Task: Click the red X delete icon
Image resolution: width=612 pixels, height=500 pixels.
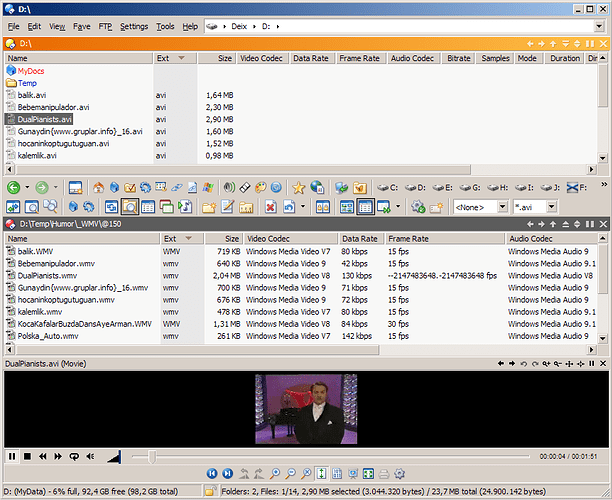Action: coord(270,207)
